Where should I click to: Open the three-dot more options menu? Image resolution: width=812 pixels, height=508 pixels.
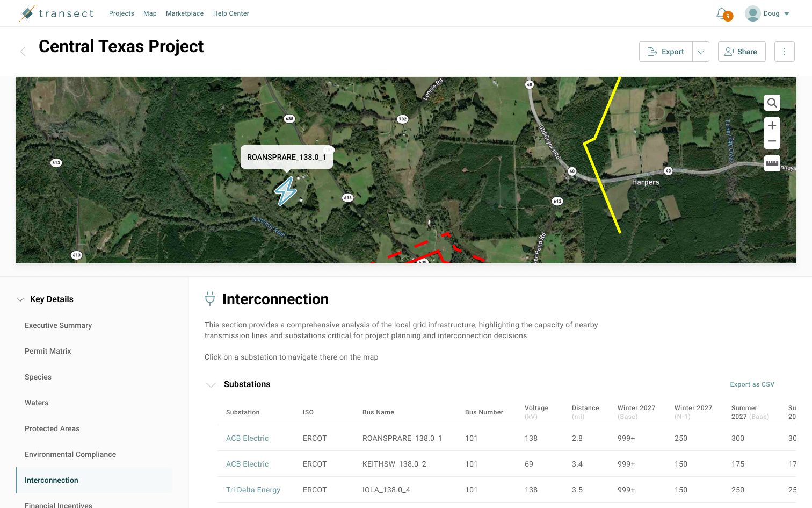pos(784,52)
